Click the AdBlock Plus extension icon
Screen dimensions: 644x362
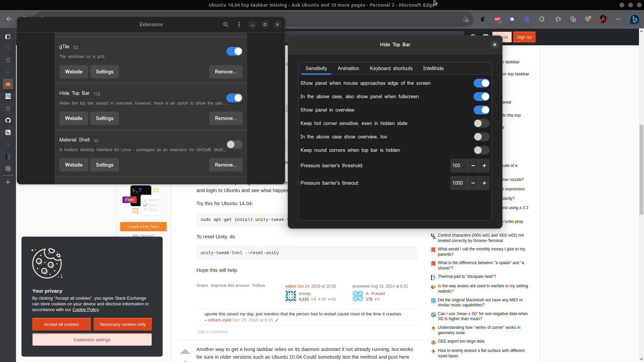(497, 19)
